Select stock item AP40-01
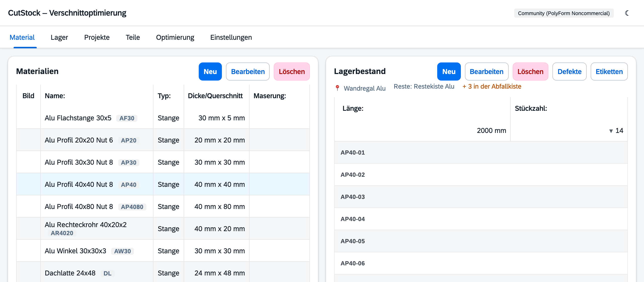 (x=481, y=153)
